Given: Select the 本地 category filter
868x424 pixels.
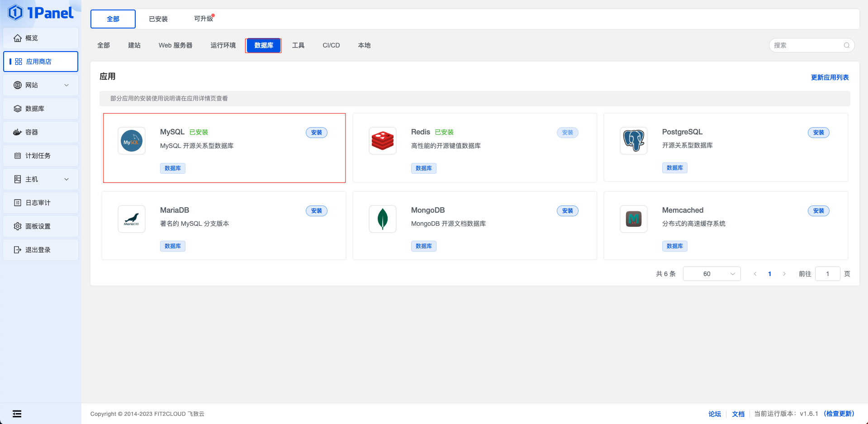Looking at the screenshot, I should coord(364,45).
